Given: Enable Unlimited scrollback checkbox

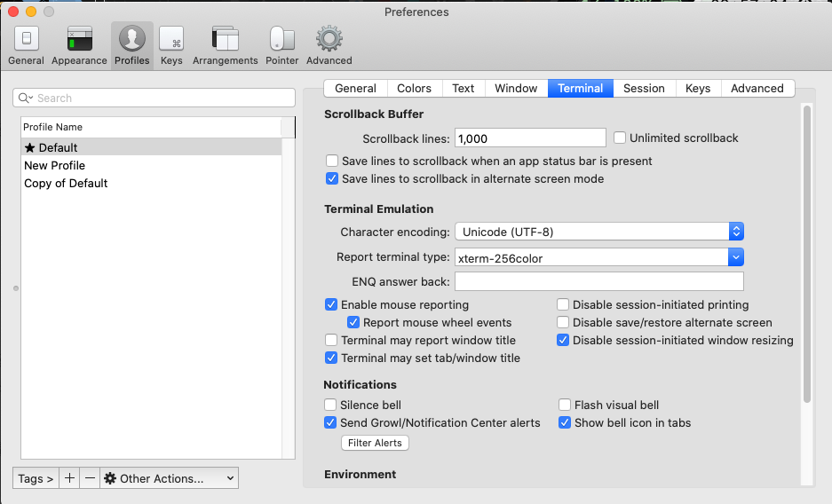Looking at the screenshot, I should click(x=621, y=138).
